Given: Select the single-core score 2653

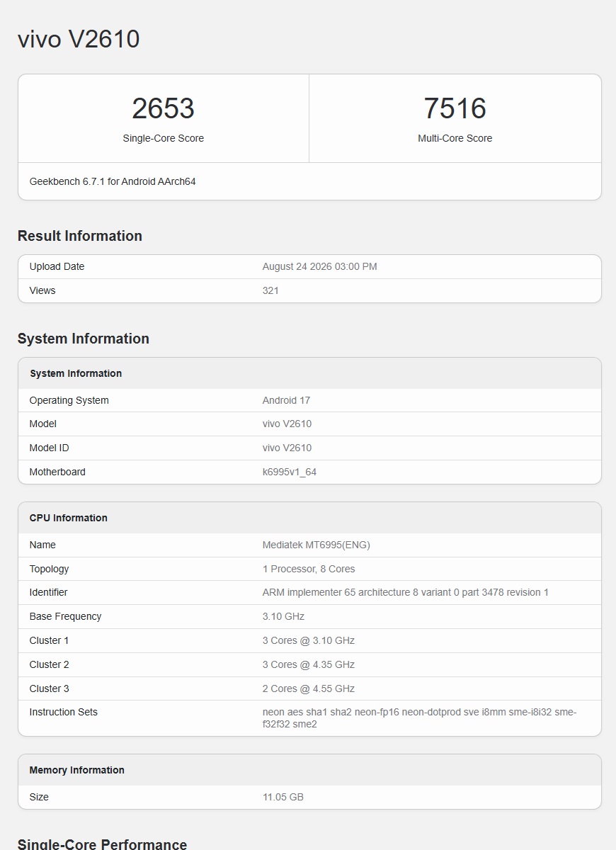Looking at the screenshot, I should (x=163, y=108).
